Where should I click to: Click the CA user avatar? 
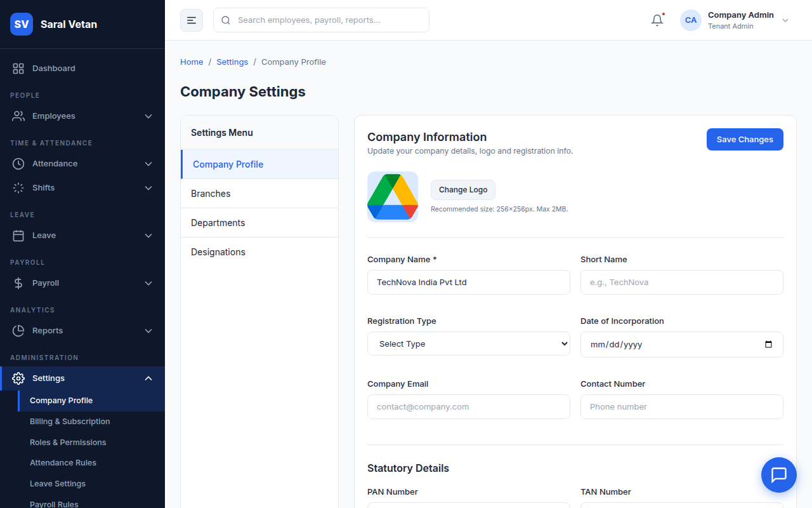(x=691, y=20)
